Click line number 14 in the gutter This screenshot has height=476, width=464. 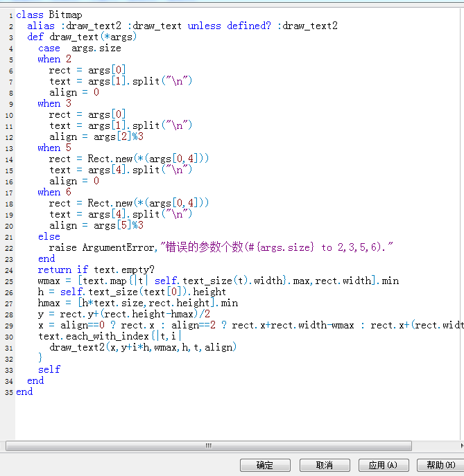[9, 159]
